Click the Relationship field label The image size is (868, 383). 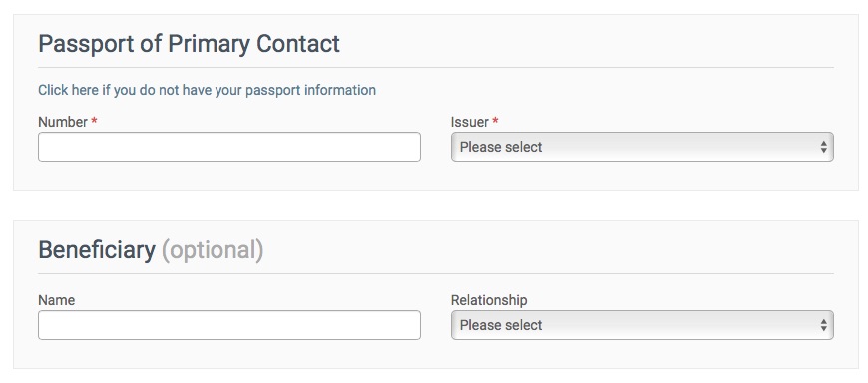489,300
